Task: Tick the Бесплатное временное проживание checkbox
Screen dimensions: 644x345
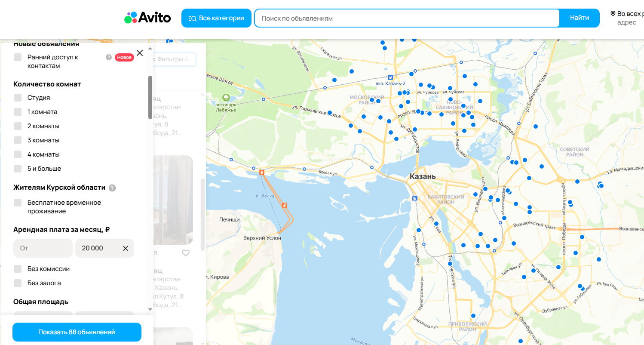Action: tap(18, 203)
